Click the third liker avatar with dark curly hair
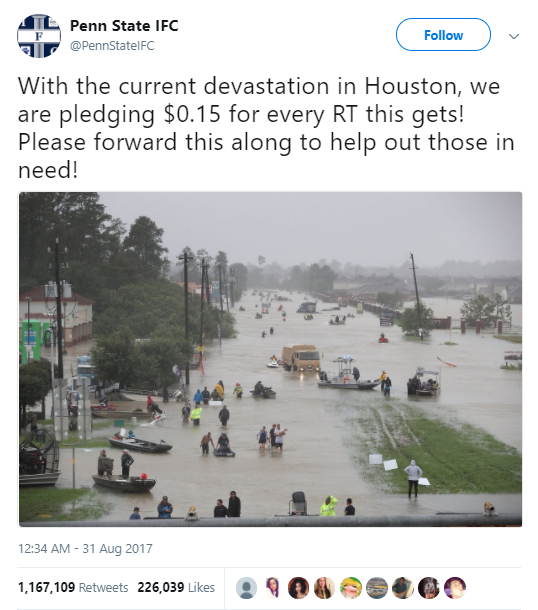Viewport: 538px width, 610px height. pyautogui.click(x=298, y=587)
